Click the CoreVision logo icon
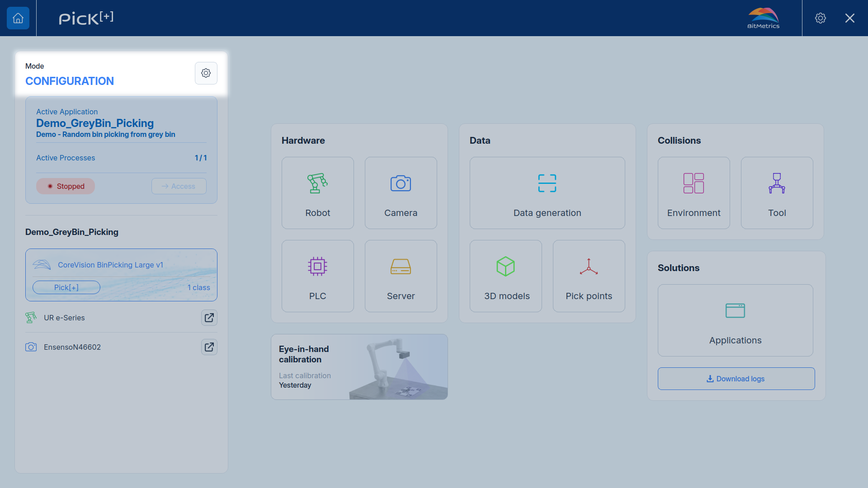This screenshot has width=868, height=488. pyautogui.click(x=42, y=265)
